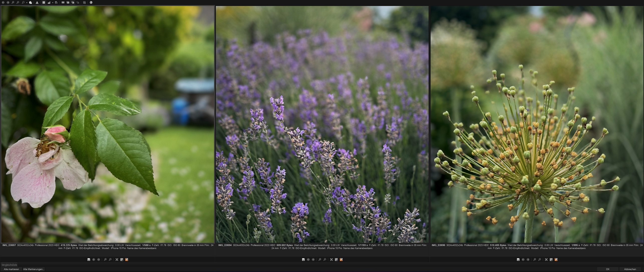
Task: Open 'Alle Markierungen...' button
Action: [34, 269]
